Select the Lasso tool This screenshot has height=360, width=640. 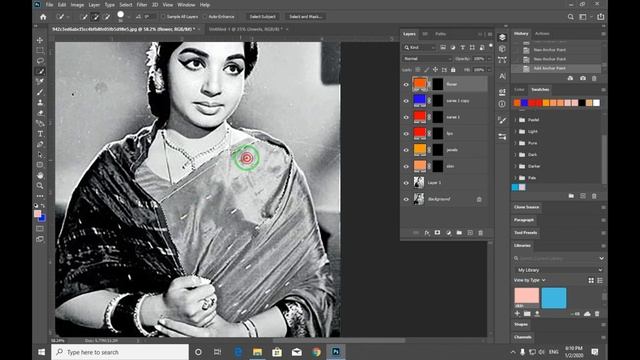click(40, 61)
